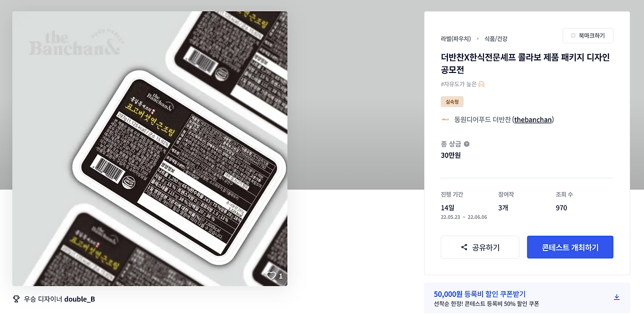Viewport: 644px width, 315px height.
Task: Click the bookmark icon next to 북마크하기
Action: [574, 35]
